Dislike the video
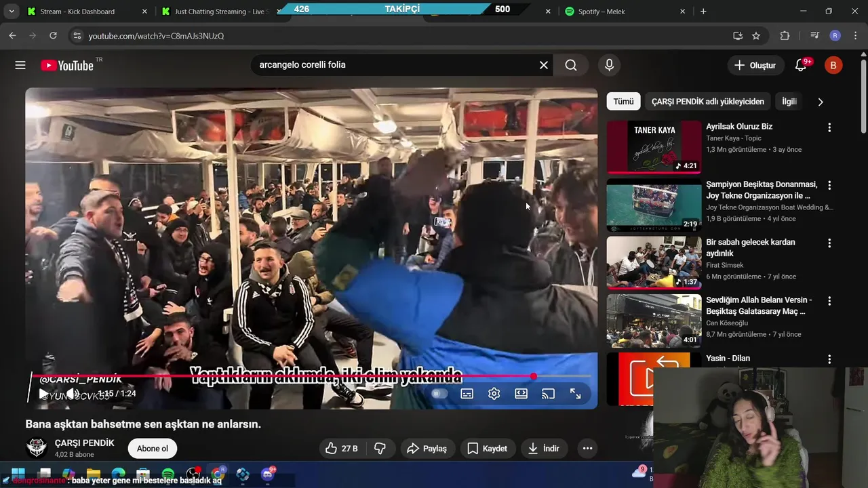Viewport: 868px width, 488px height. (x=380, y=448)
